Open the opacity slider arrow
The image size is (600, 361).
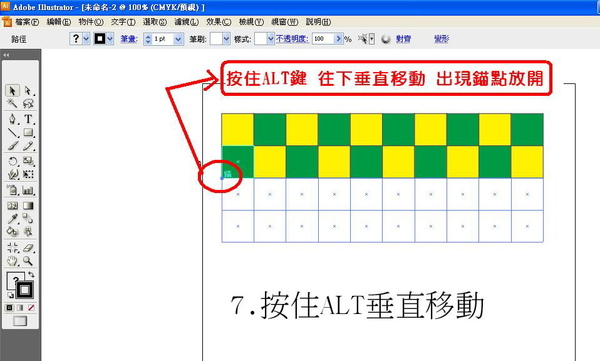pyautogui.click(x=338, y=39)
